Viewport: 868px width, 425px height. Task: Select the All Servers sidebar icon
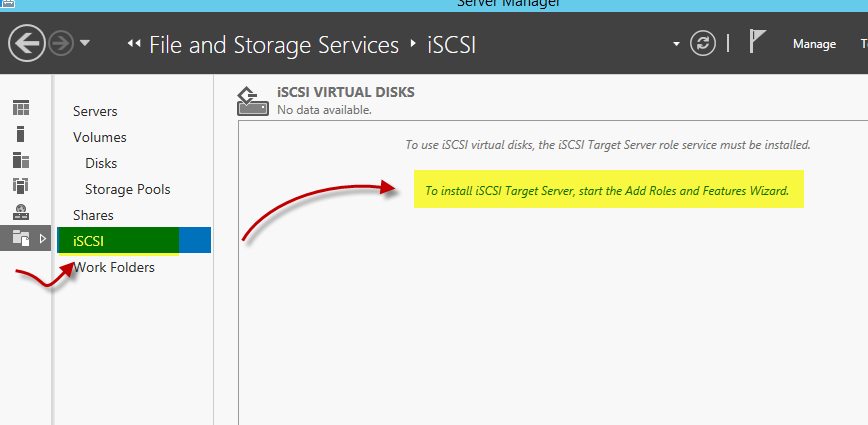tap(21, 160)
